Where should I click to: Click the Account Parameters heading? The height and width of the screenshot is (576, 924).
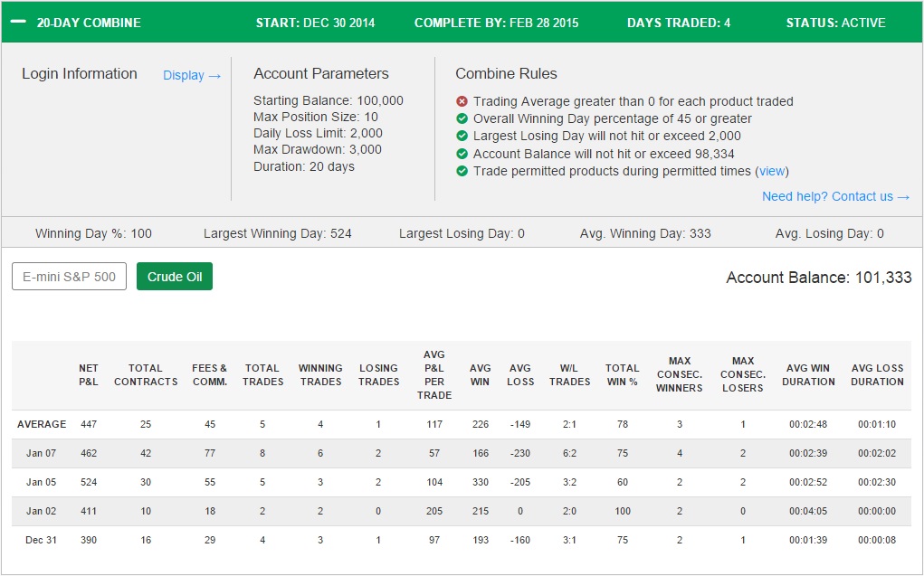[321, 73]
